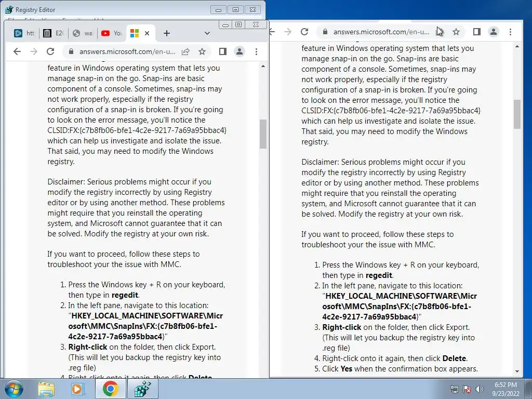Open the 'E2' tab with the building icon
Viewport: 532px width, 399px height.
[x=53, y=33]
